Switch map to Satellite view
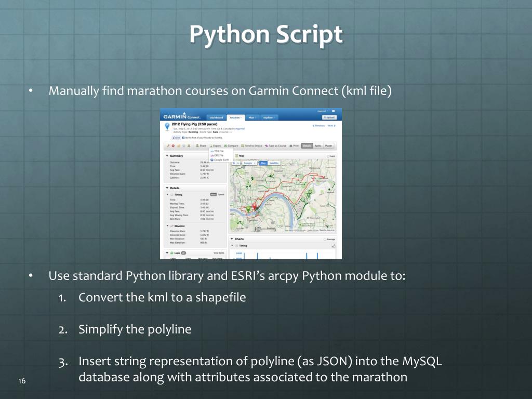Screen dimensions: 532x399 [x=274, y=163]
